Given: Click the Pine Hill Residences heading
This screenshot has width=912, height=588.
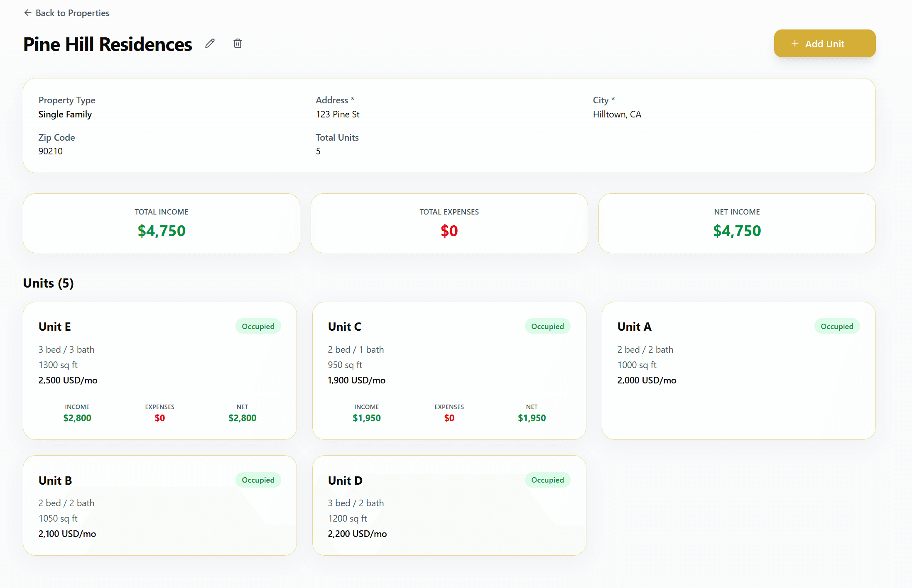Looking at the screenshot, I should pos(108,44).
